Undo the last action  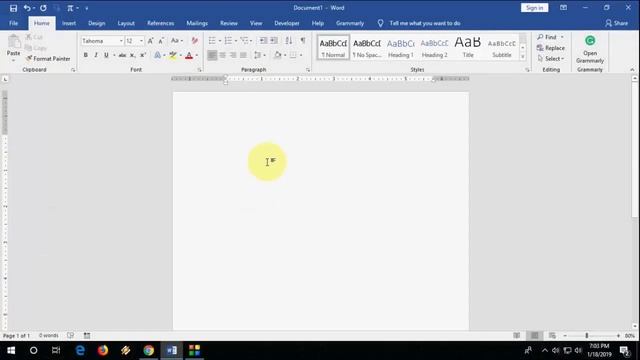pyautogui.click(x=27, y=8)
